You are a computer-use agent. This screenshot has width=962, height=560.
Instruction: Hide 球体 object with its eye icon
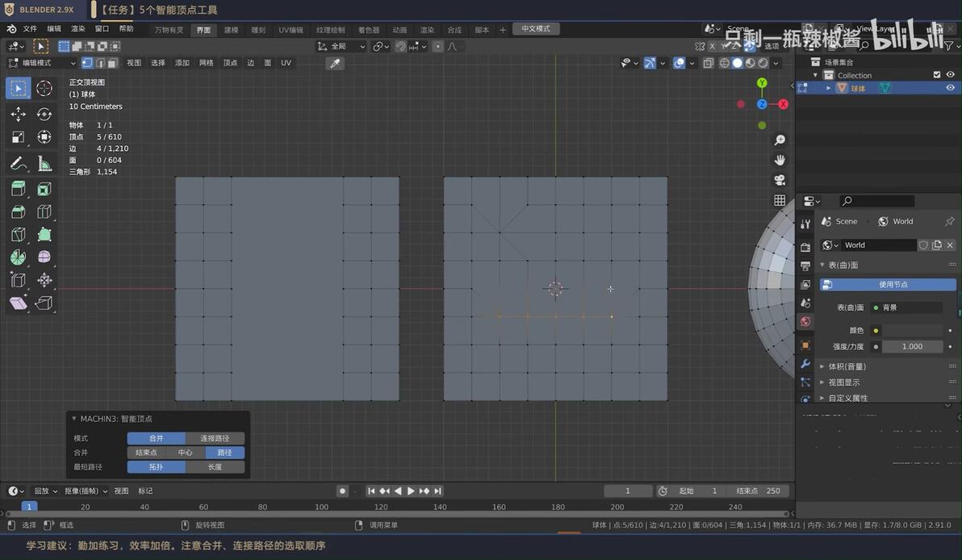click(951, 88)
